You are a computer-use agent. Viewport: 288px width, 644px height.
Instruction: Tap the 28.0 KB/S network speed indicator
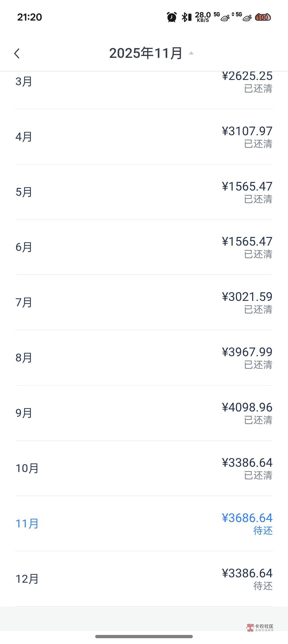click(203, 17)
